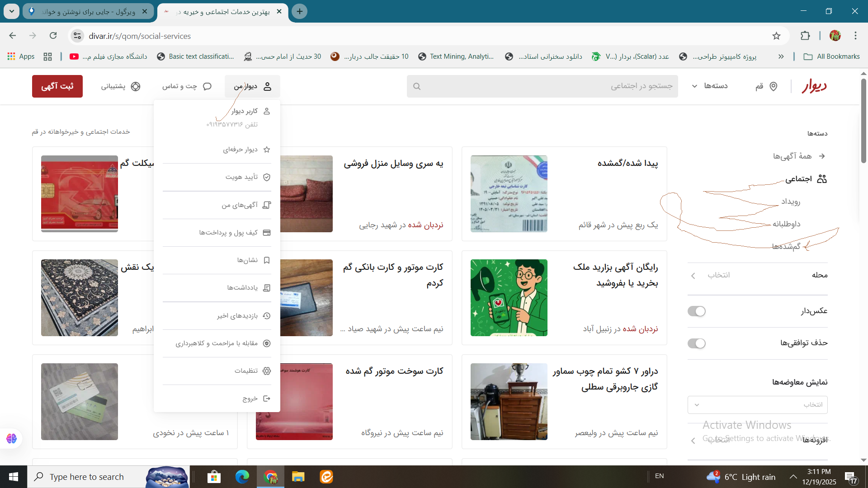Toggle the حذف توافقی‌ها switch
The image size is (868, 488).
696,343
